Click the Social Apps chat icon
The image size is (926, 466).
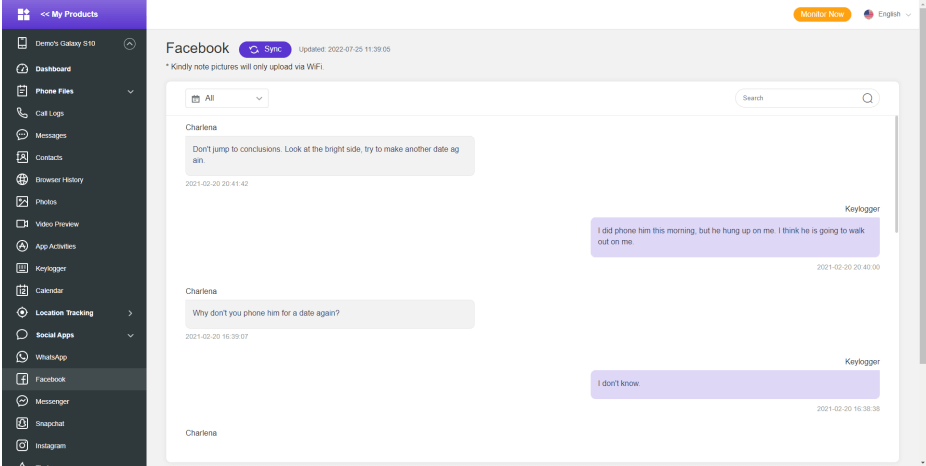coord(22,335)
